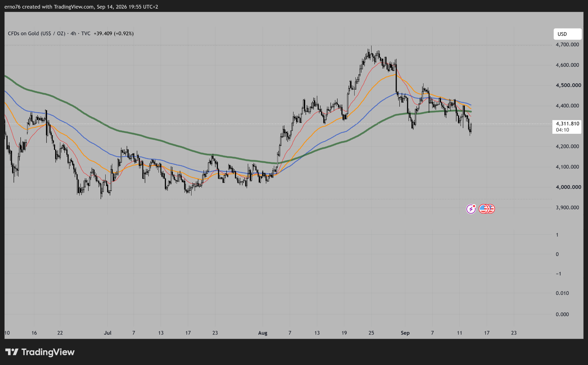The width and height of the screenshot is (588, 365).
Task: Click the Sep label on time axis
Action: click(405, 333)
